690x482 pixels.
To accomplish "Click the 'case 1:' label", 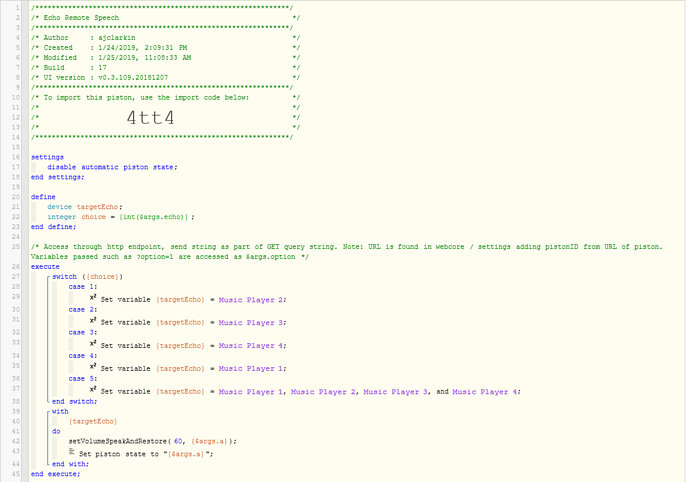I will [83, 287].
